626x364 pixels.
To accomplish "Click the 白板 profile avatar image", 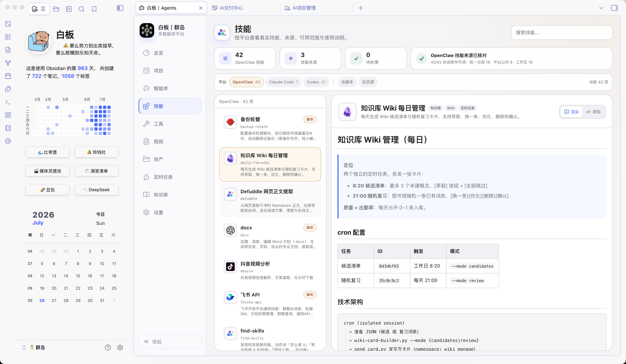I will coord(39,41).
